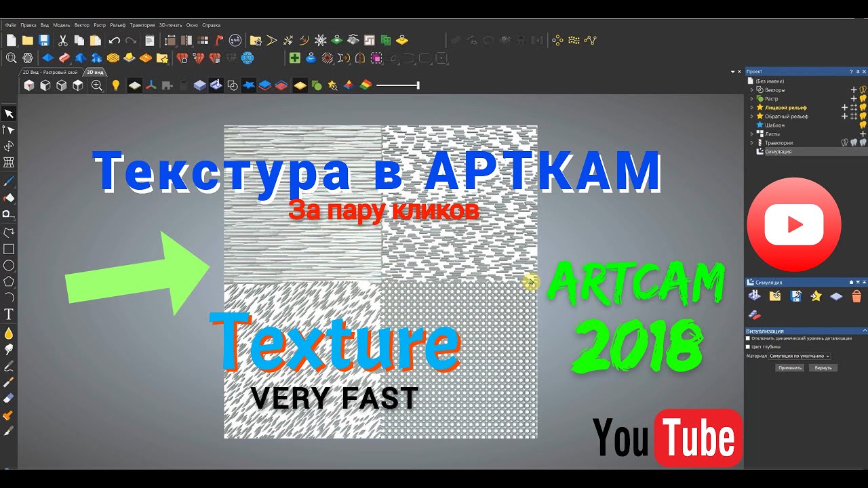Add a new layer to Векторы with plus
The height and width of the screenshot is (488, 868).
854,89
